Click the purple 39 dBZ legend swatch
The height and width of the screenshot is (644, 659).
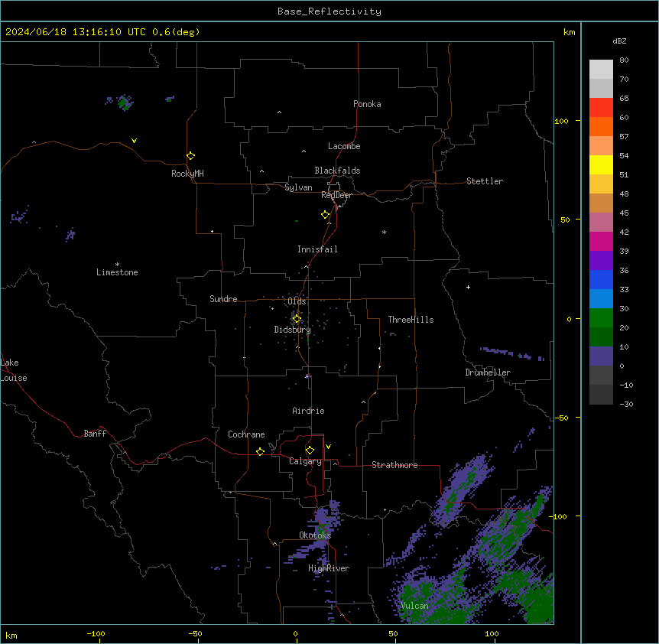pos(601,261)
